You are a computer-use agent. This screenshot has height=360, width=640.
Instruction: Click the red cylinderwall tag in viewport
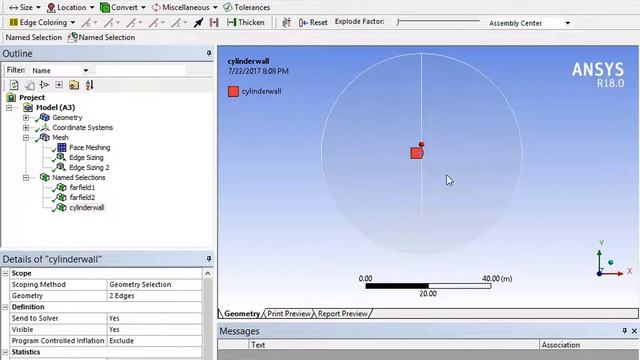click(417, 153)
